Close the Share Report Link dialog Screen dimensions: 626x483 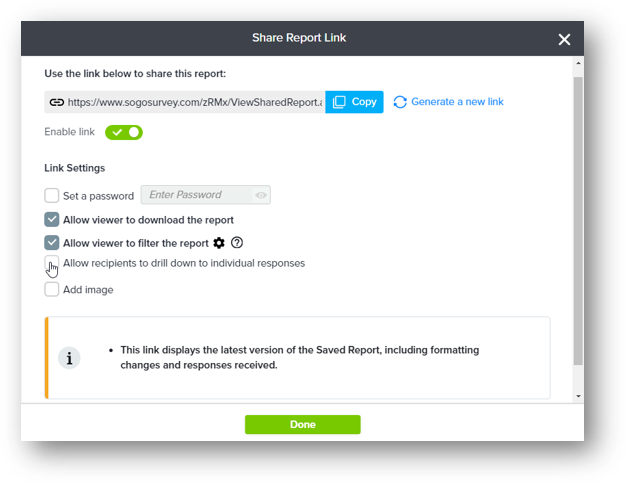pos(564,39)
